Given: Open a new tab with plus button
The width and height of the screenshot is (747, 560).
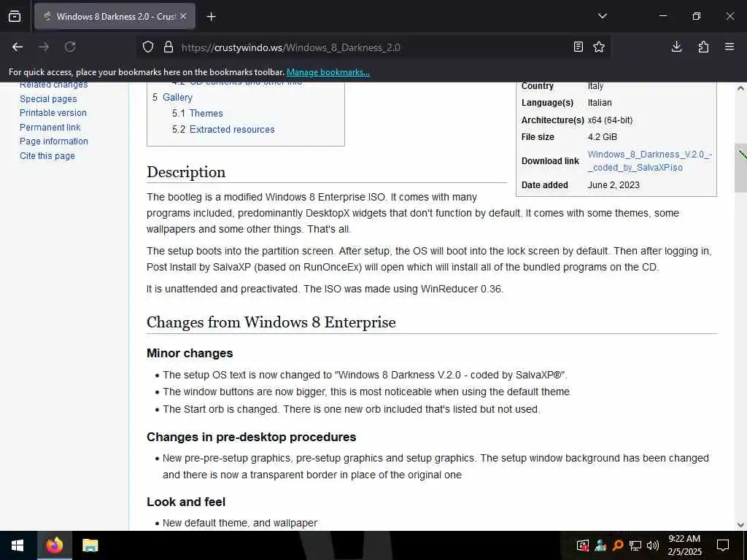Looking at the screenshot, I should tap(211, 17).
